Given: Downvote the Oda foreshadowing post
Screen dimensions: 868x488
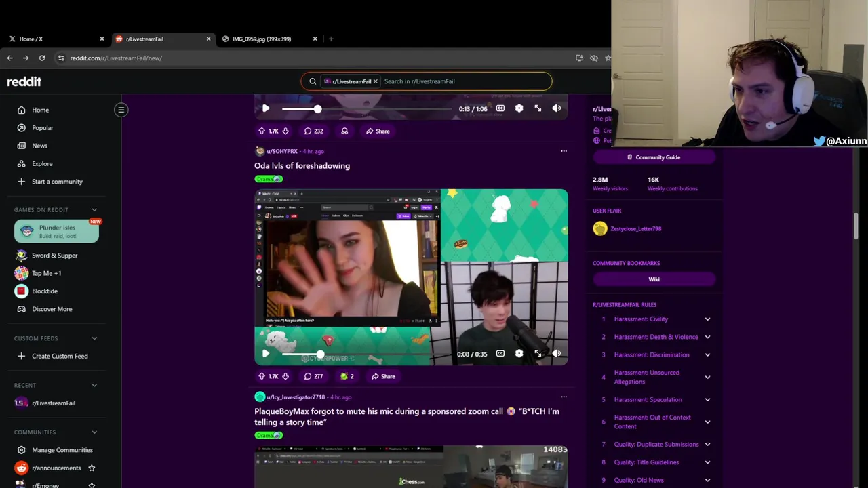Looking at the screenshot, I should coord(285,376).
